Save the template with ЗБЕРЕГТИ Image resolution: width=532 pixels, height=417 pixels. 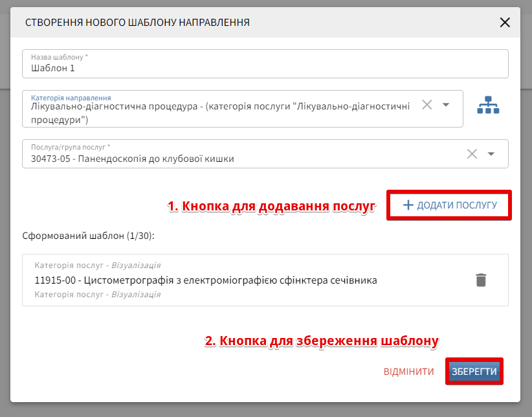(474, 372)
